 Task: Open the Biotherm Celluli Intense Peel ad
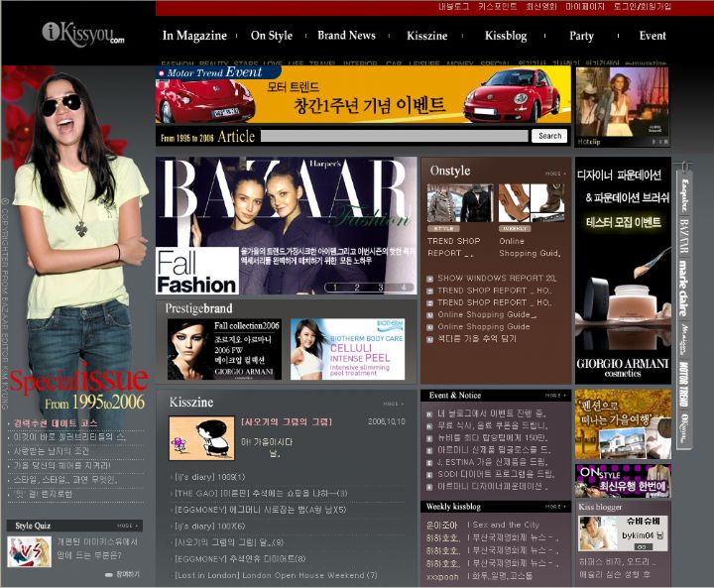click(347, 349)
